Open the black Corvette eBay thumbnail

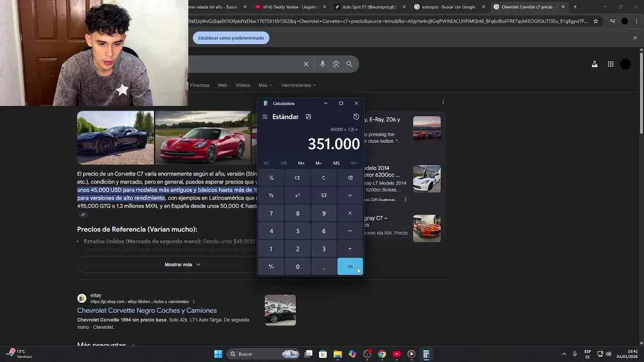click(280, 310)
